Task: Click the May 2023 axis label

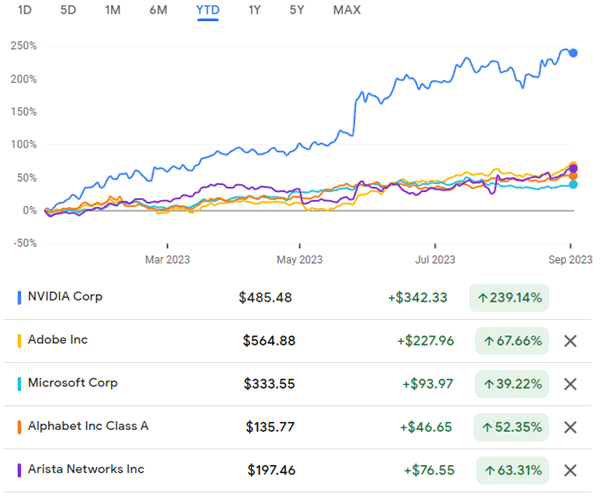Action: (x=299, y=260)
